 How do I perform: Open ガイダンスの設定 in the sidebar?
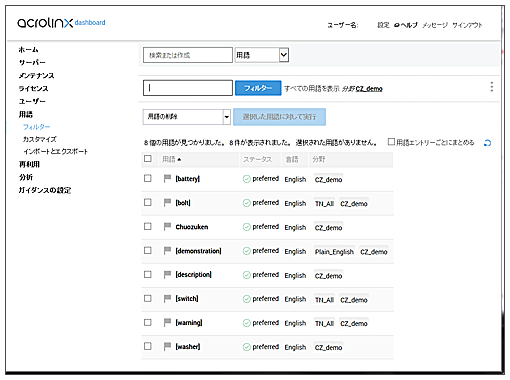click(x=45, y=190)
